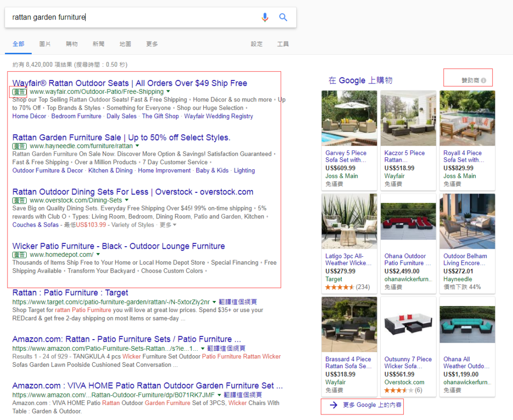Expand dropdown beside Amazon Patio-Furniture-Sets URL
Viewport: 513px width, 420px height.
(203, 349)
